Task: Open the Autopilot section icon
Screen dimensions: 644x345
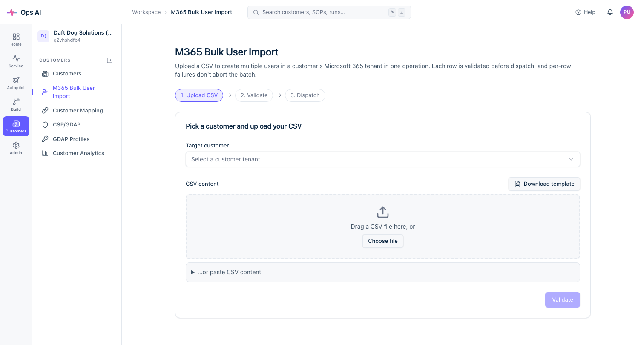Action: tap(16, 83)
